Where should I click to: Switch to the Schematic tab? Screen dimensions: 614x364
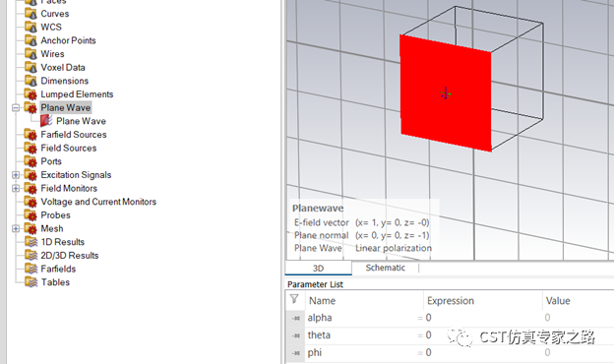(386, 268)
